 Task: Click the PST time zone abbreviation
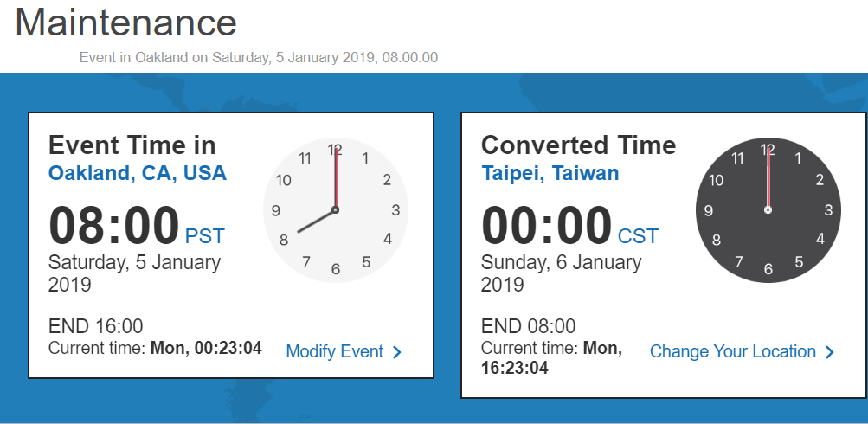click(205, 236)
